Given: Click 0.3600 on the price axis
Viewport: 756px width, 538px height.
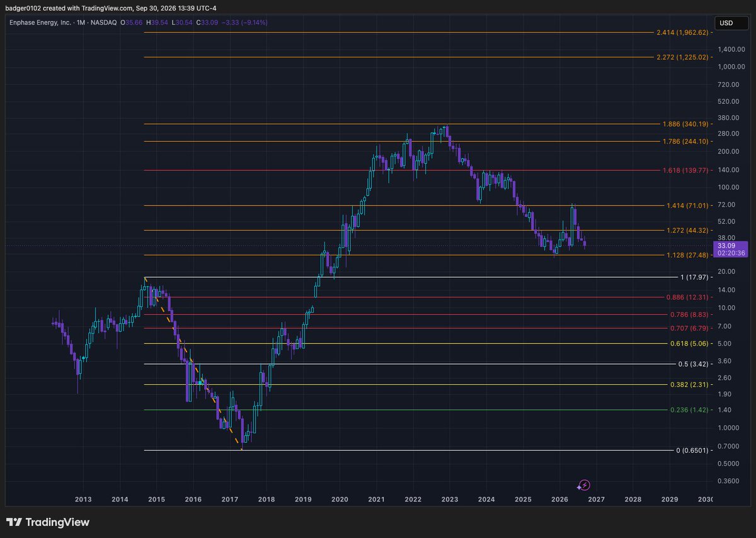Looking at the screenshot, I should (x=729, y=481).
